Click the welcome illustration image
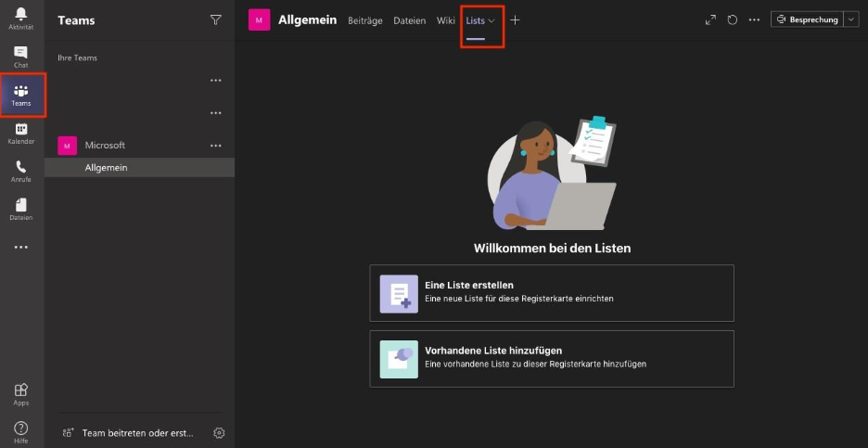This screenshot has width=868, height=448. (x=552, y=173)
